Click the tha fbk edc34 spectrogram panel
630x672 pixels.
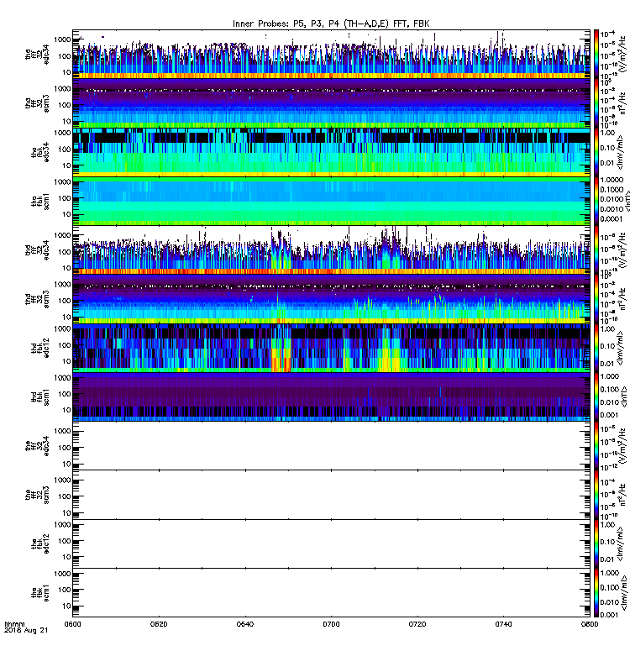[330, 151]
